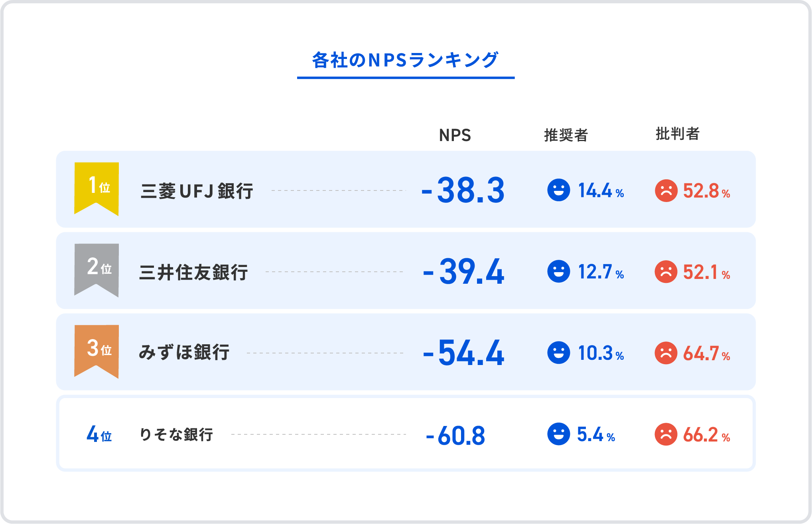Click the red frowning face beside 64.7%

pos(666,353)
